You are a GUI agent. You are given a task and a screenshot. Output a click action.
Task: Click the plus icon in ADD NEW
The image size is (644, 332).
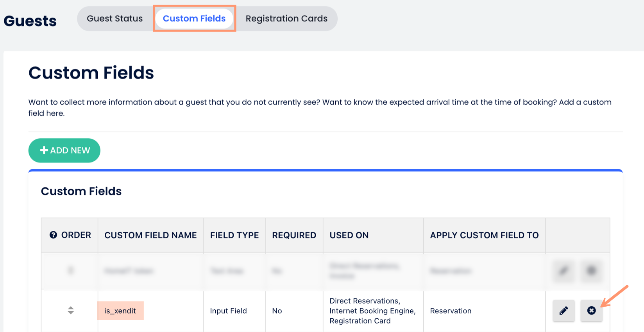pyautogui.click(x=44, y=150)
